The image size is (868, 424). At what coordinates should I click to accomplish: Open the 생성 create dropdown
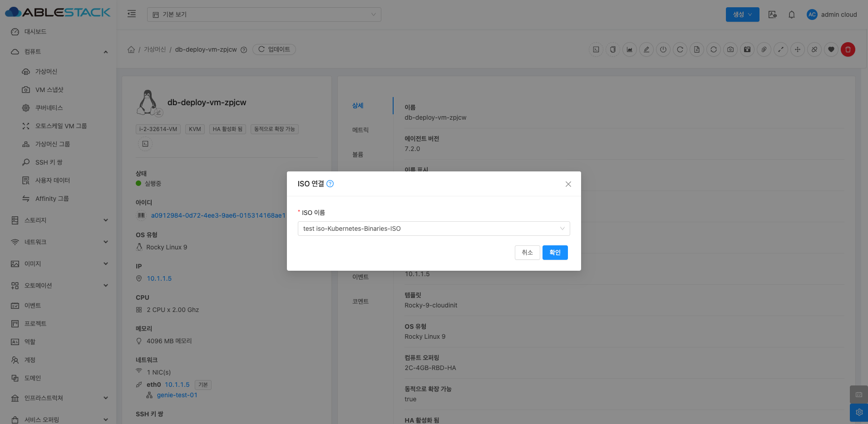(x=742, y=15)
